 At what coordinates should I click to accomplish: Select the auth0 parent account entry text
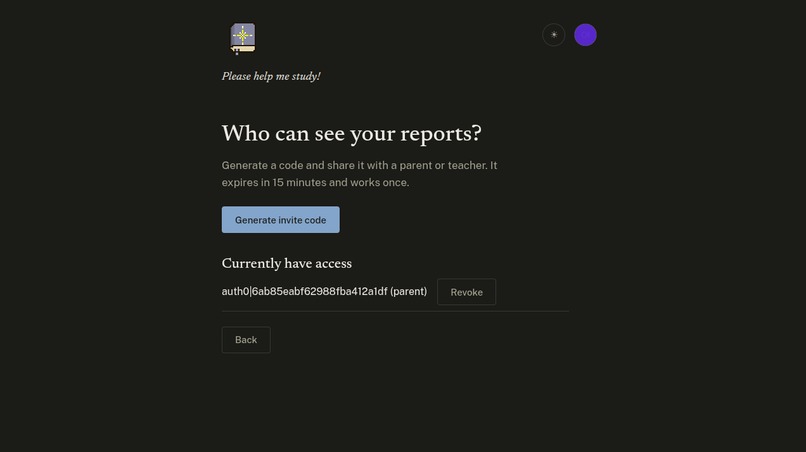tap(324, 292)
